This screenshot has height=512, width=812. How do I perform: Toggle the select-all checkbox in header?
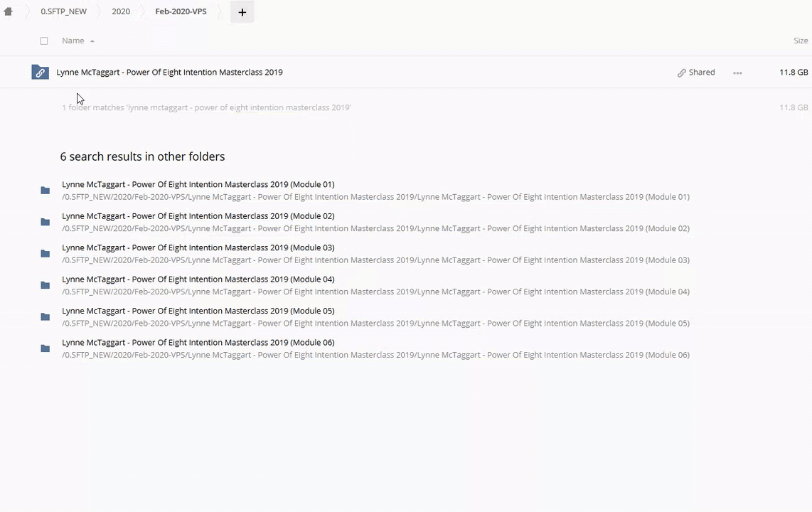pyautogui.click(x=44, y=41)
